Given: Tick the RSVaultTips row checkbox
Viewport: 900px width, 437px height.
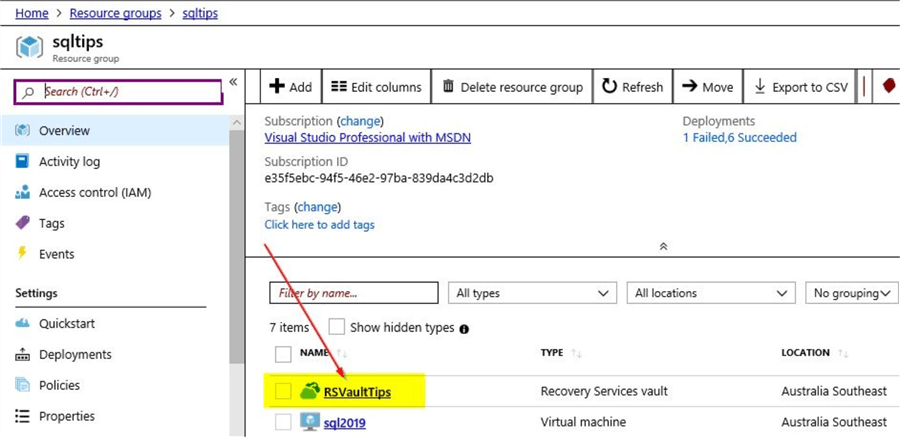Looking at the screenshot, I should (284, 392).
